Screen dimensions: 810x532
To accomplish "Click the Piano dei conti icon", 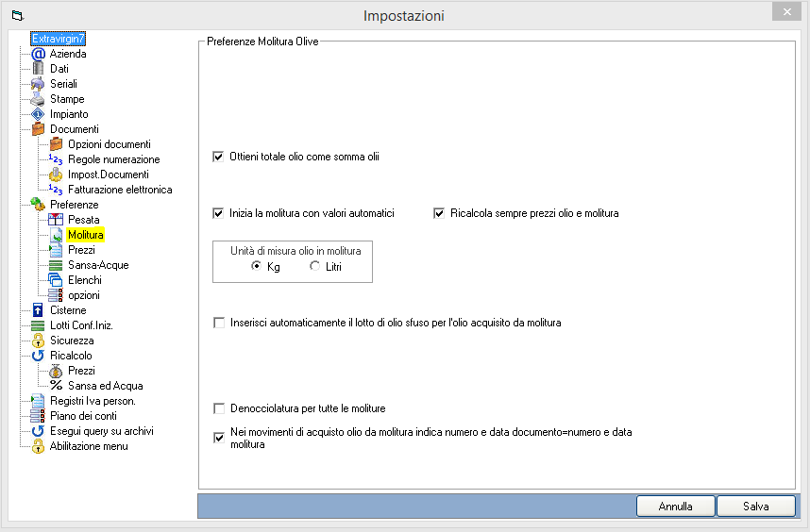I will click(38, 416).
